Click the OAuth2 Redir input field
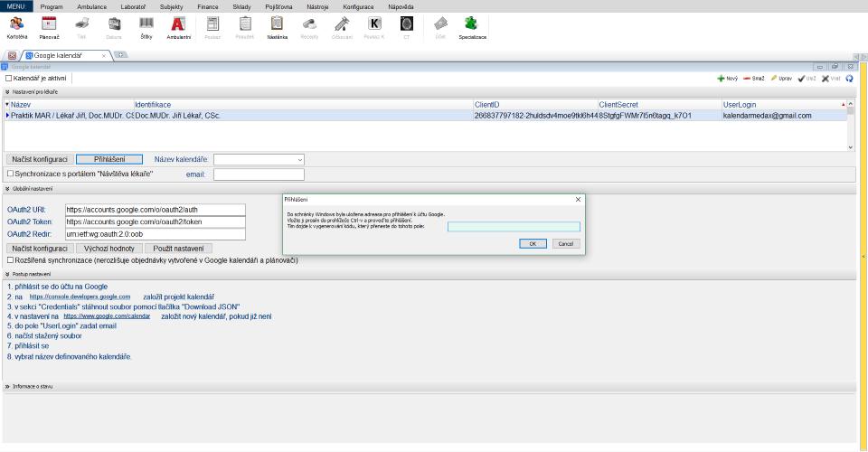This screenshot has width=868, height=452. [155, 234]
